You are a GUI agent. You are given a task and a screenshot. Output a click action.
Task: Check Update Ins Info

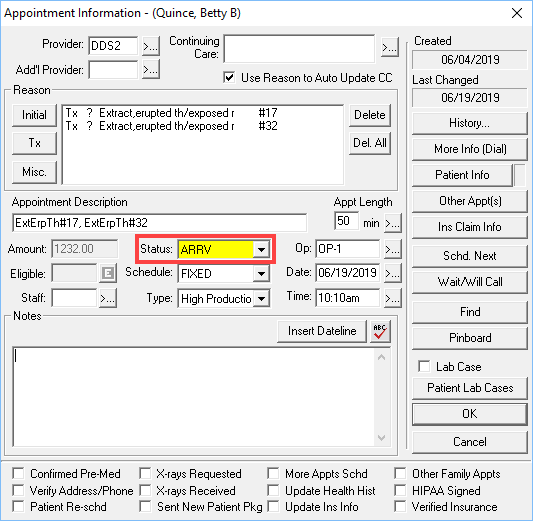[x=273, y=506]
